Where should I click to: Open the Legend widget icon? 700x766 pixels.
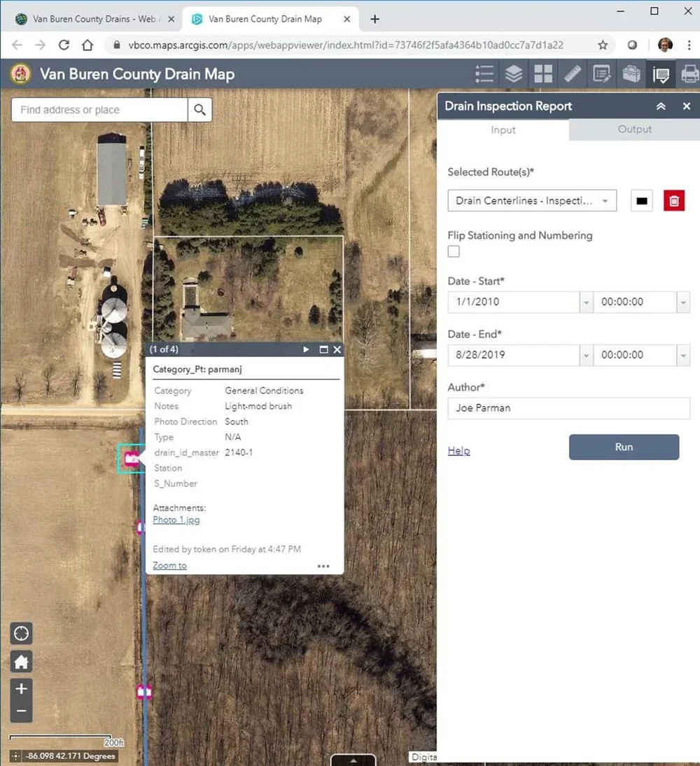pyautogui.click(x=484, y=74)
